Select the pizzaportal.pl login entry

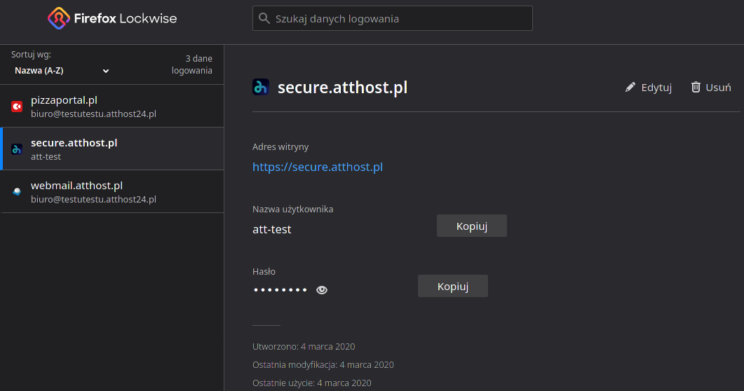112,106
